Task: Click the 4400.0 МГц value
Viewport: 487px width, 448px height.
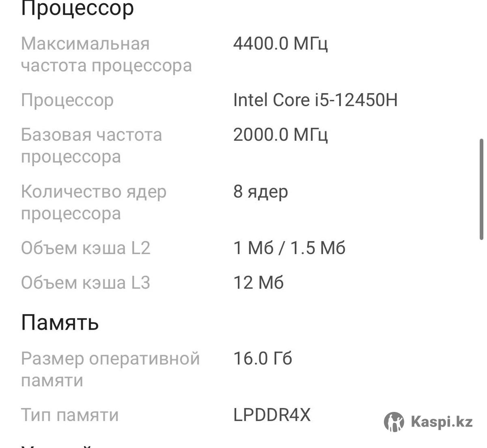Action: 280,43
